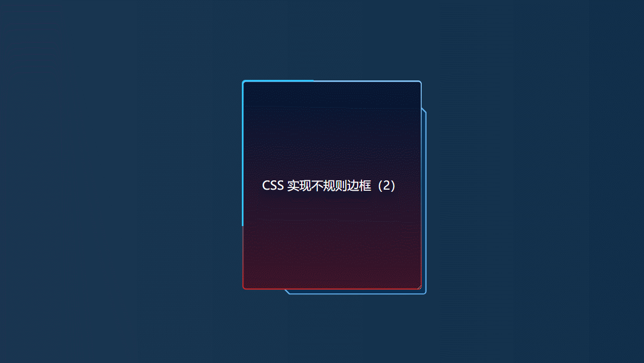Viewport: 644px width, 363px height.
Task: Click the red-tinted lower area of card
Action: coord(332,259)
